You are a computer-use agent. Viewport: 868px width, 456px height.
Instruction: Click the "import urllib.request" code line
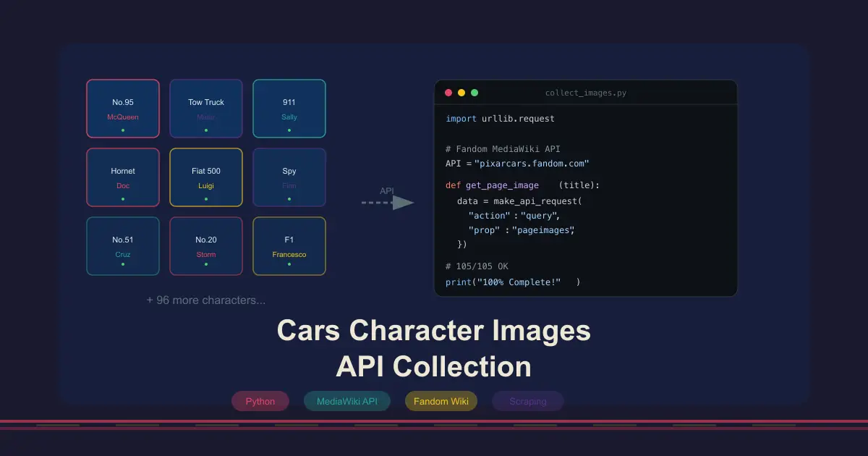pyautogui.click(x=501, y=118)
